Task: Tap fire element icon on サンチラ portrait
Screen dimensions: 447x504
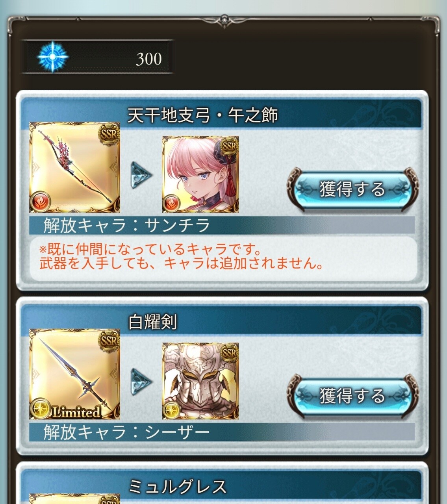Action: pos(172,203)
